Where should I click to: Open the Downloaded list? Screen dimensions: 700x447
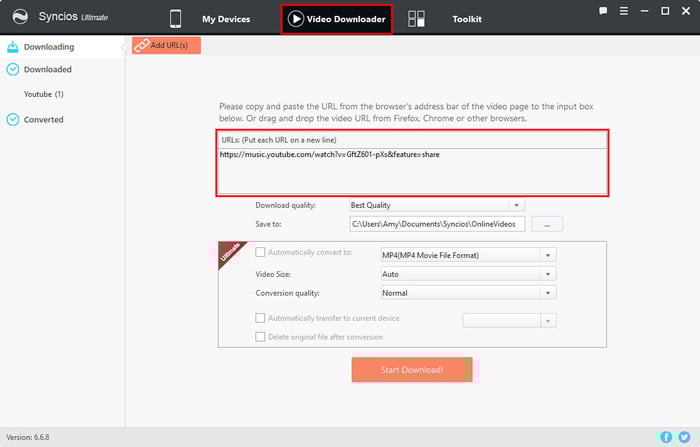point(48,69)
